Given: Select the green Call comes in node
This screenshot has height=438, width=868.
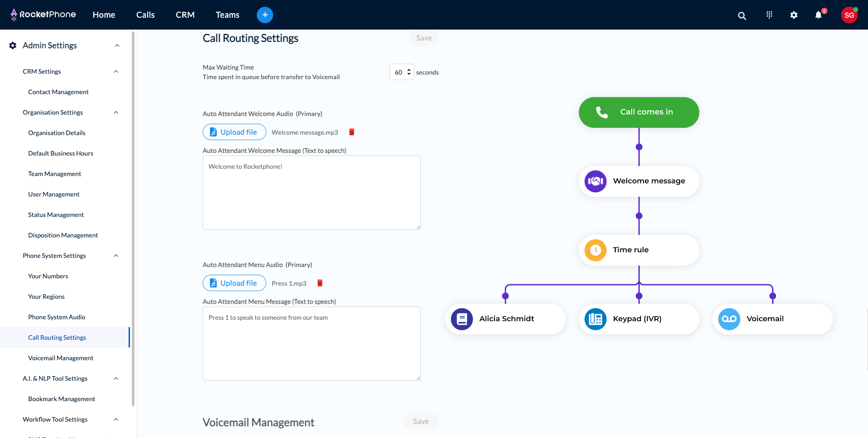Looking at the screenshot, I should (639, 112).
